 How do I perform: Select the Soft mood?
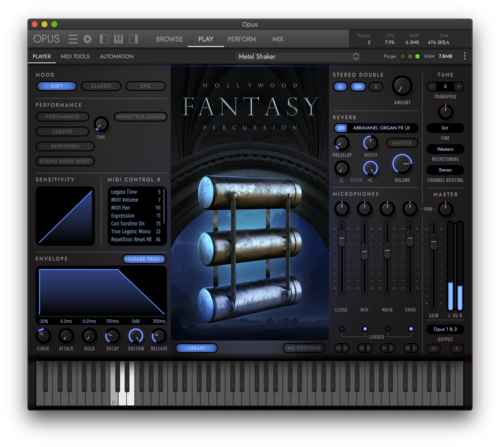click(57, 86)
